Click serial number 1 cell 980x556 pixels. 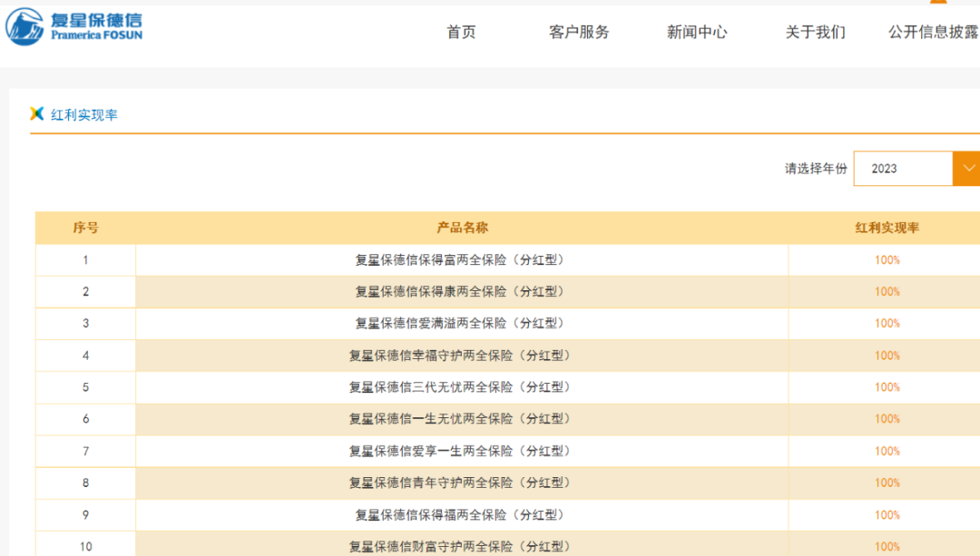(85, 260)
